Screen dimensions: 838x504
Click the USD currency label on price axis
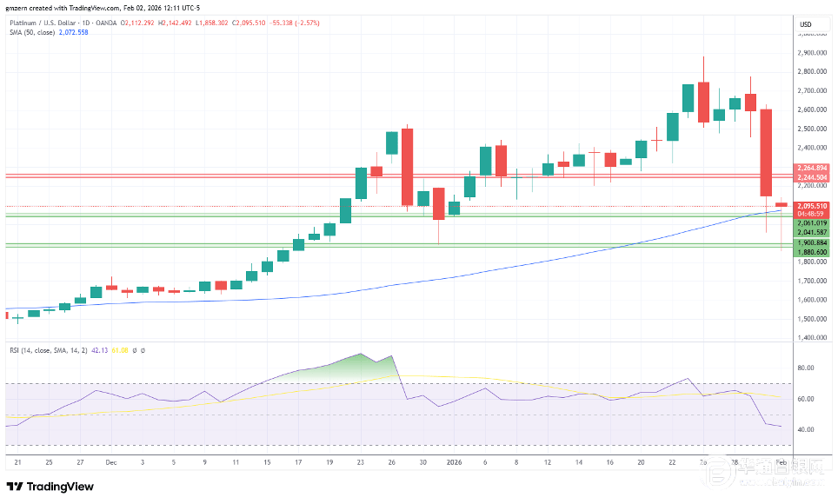pyautogui.click(x=805, y=23)
